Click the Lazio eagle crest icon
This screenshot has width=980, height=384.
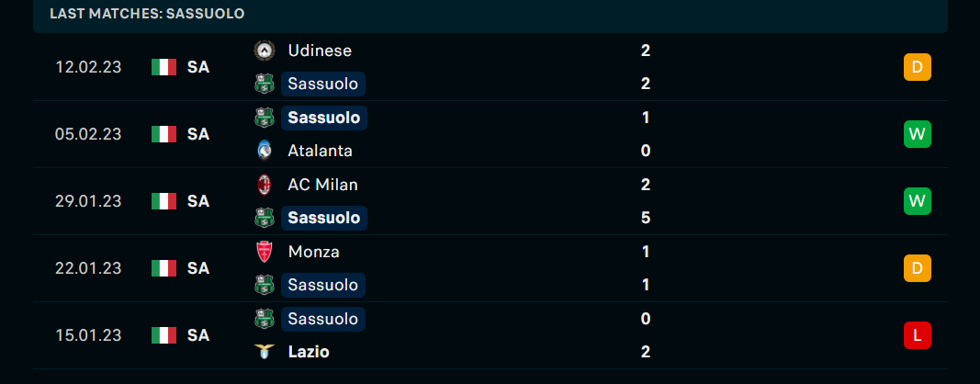[x=265, y=352]
